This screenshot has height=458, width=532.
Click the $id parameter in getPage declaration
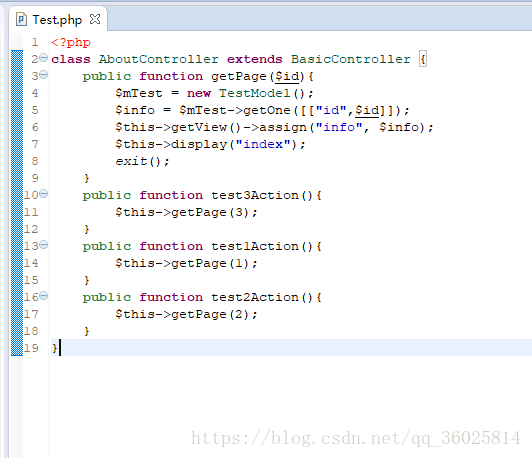pyautogui.click(x=287, y=77)
